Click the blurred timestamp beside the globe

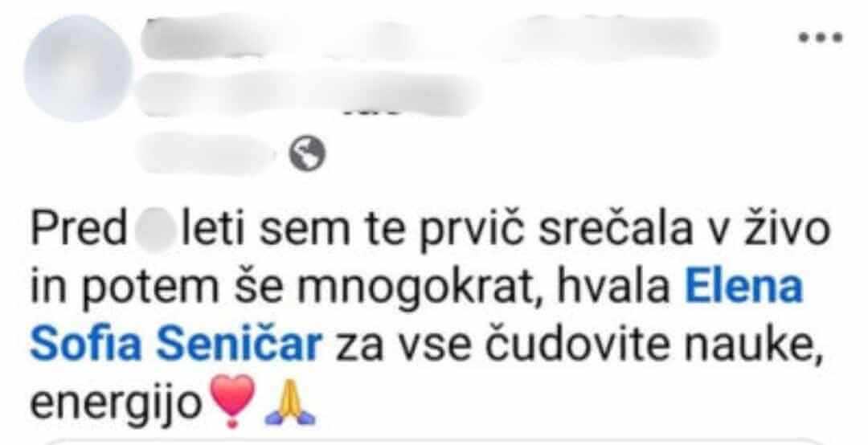coord(207,153)
